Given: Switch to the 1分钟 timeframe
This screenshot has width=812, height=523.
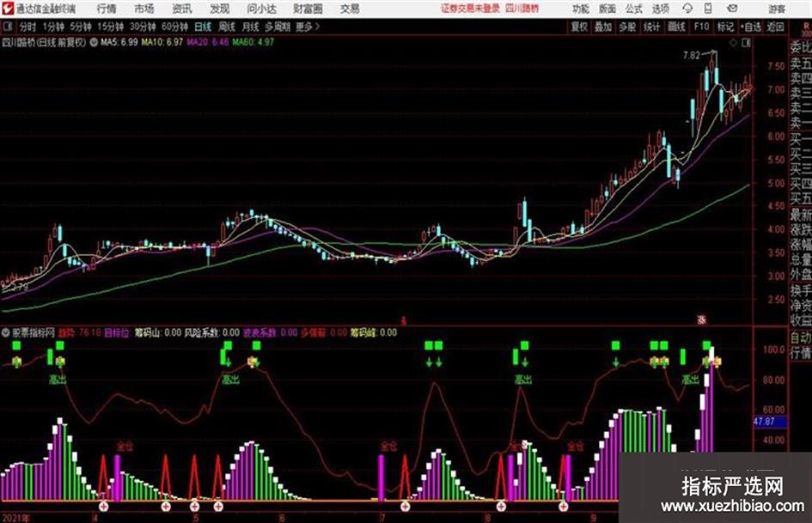Looking at the screenshot, I should [52, 27].
